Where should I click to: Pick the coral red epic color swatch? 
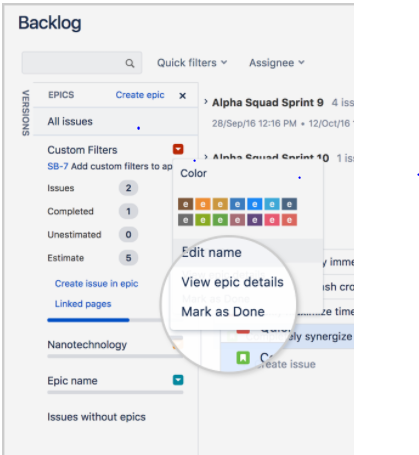pyautogui.click(x=289, y=220)
